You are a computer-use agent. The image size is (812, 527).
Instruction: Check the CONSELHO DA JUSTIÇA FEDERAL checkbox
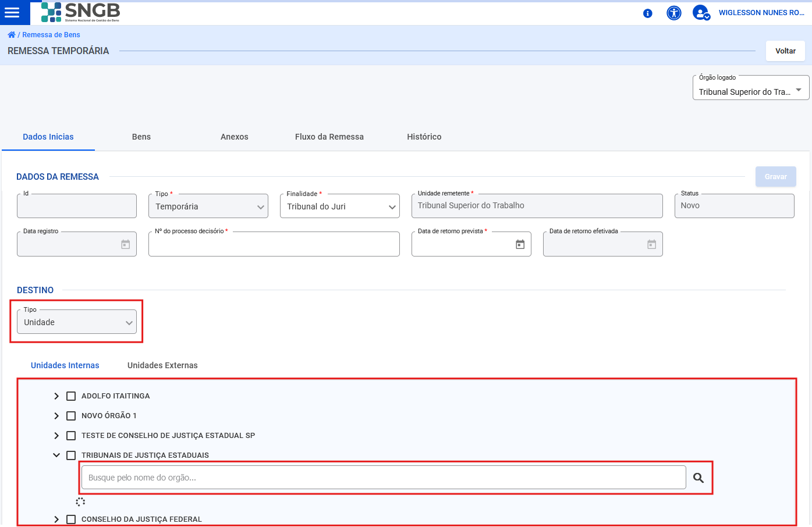(71, 519)
